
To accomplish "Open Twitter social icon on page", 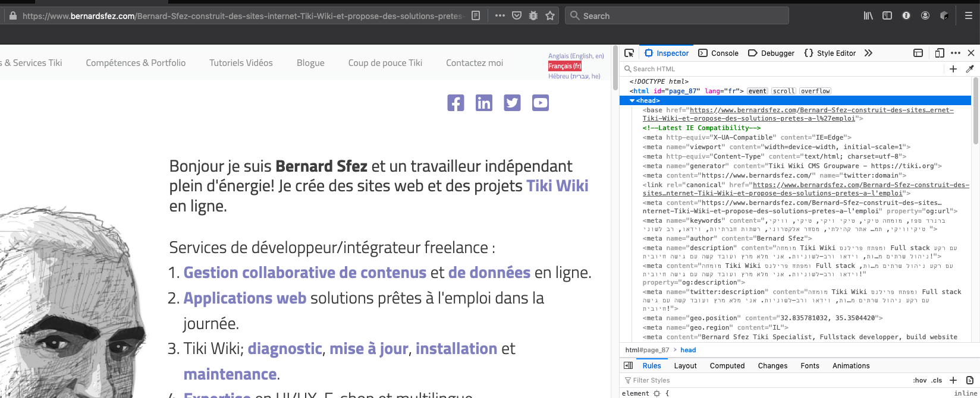I will (x=512, y=103).
